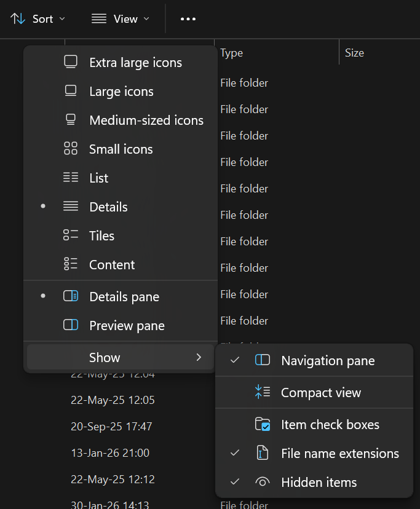Click the Compact view icon
The width and height of the screenshot is (420, 509).
tap(263, 392)
